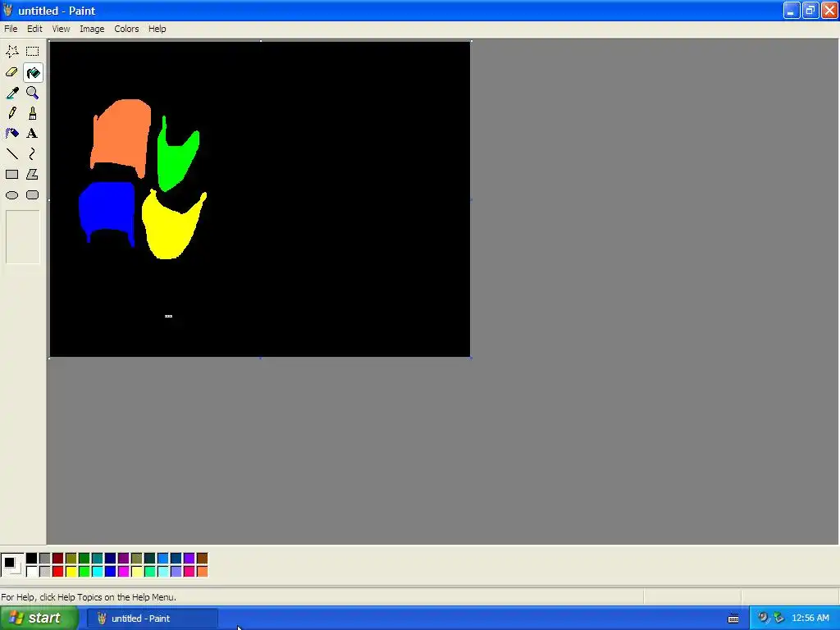Open the Colors menu

click(x=126, y=29)
